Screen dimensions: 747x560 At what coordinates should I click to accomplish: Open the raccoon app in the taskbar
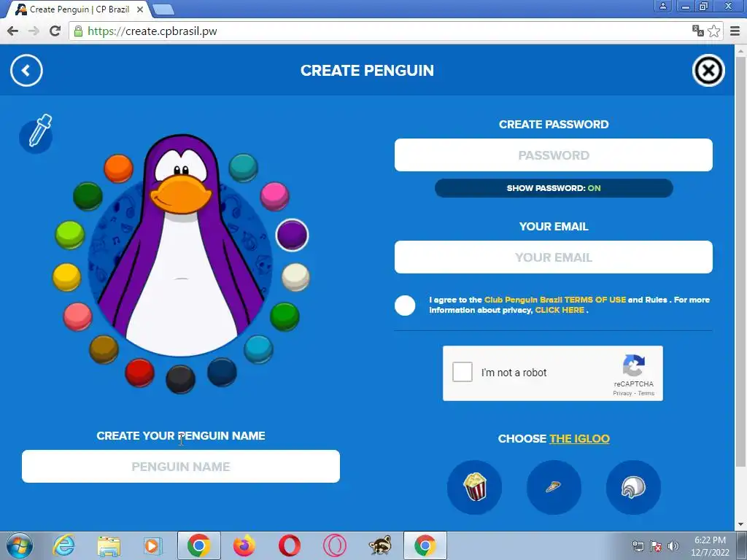[380, 545]
